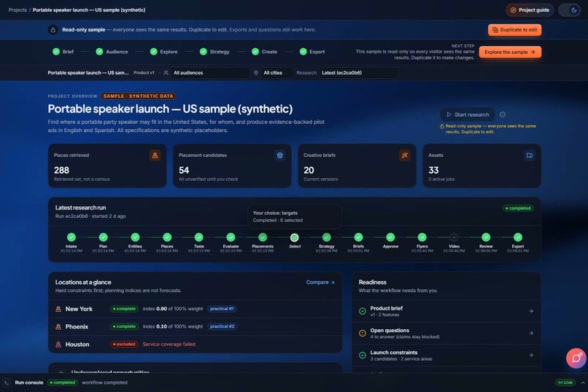Viewport: 588px width, 392px height.
Task: Click the lock icon in read-only banner
Action: [53, 30]
